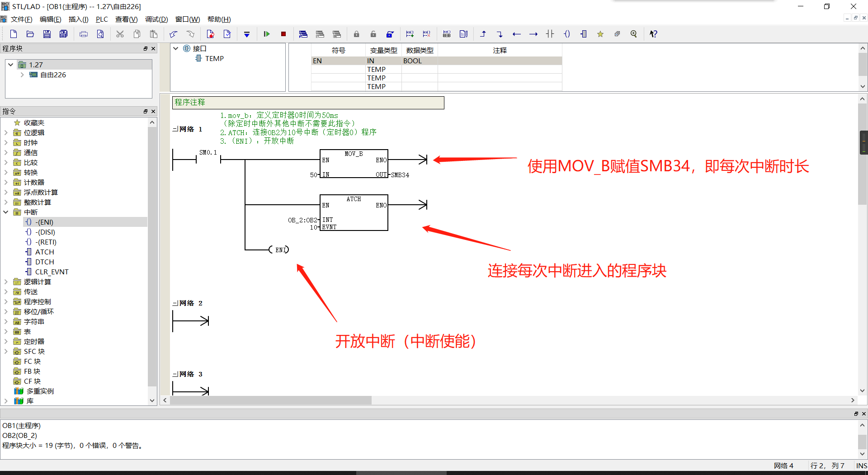Click the New file toolbar icon
The width and height of the screenshot is (868, 475).
14,34
